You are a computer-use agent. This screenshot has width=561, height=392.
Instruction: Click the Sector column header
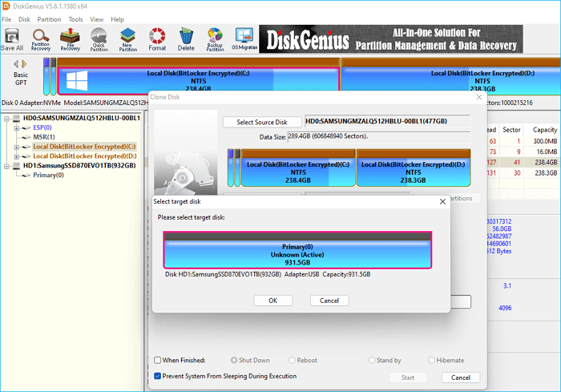[x=511, y=130]
